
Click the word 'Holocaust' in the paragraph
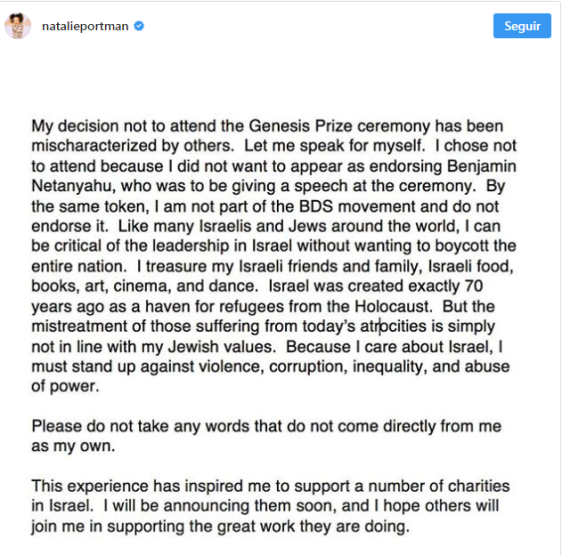393,307
